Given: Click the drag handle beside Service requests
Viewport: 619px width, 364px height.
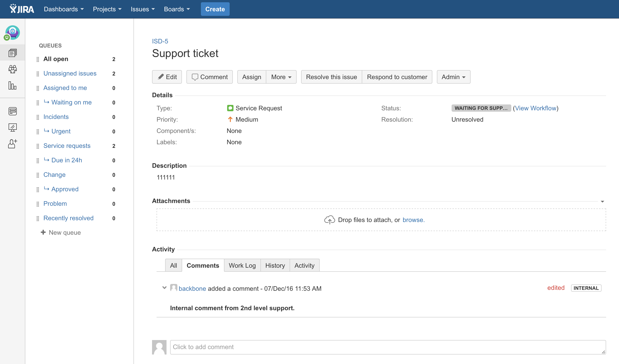Looking at the screenshot, I should coord(38,146).
